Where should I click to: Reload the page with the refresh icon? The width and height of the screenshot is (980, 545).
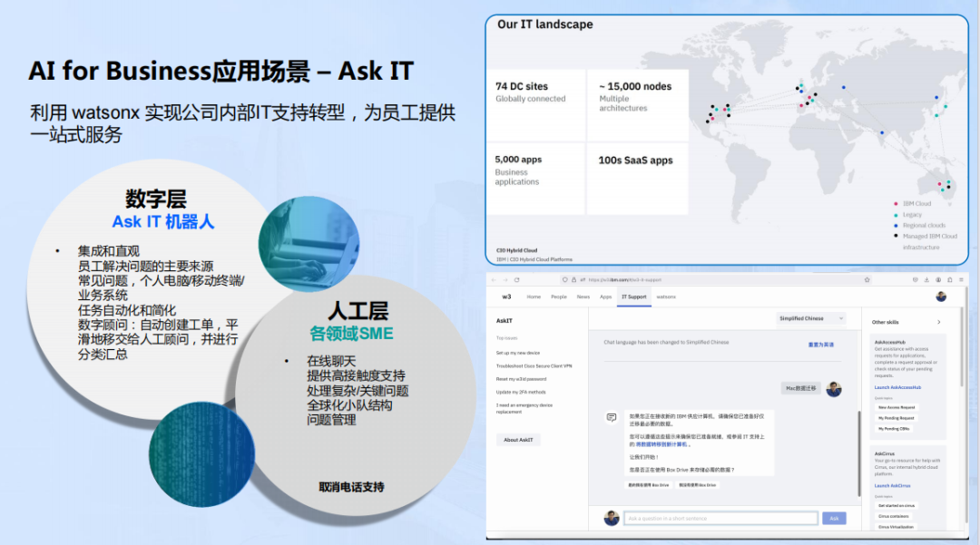[x=517, y=279]
